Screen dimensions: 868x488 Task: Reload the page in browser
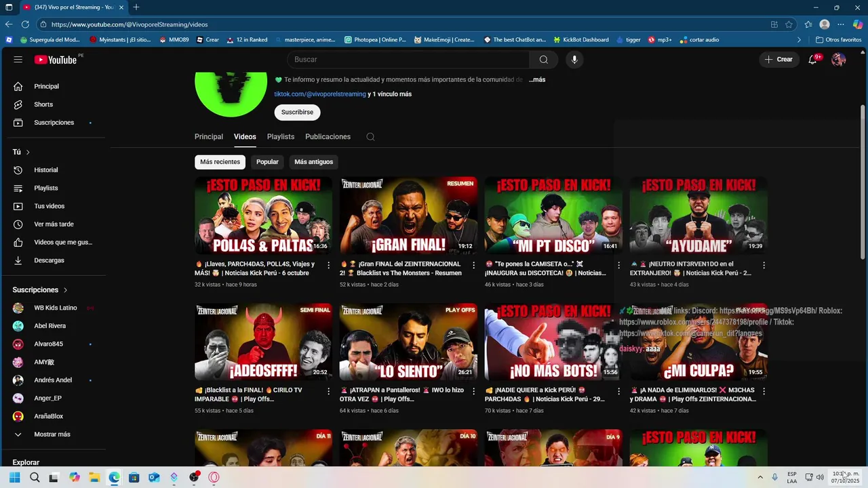click(25, 24)
